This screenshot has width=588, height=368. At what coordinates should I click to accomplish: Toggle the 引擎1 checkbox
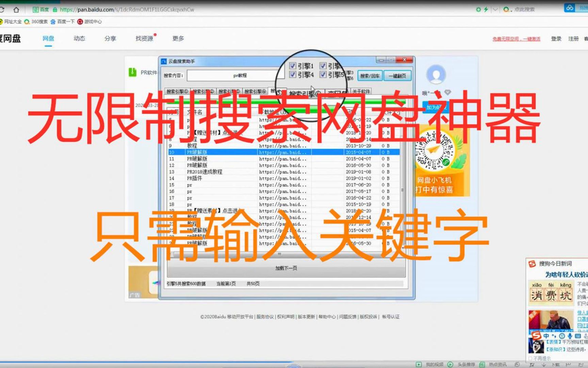[293, 66]
